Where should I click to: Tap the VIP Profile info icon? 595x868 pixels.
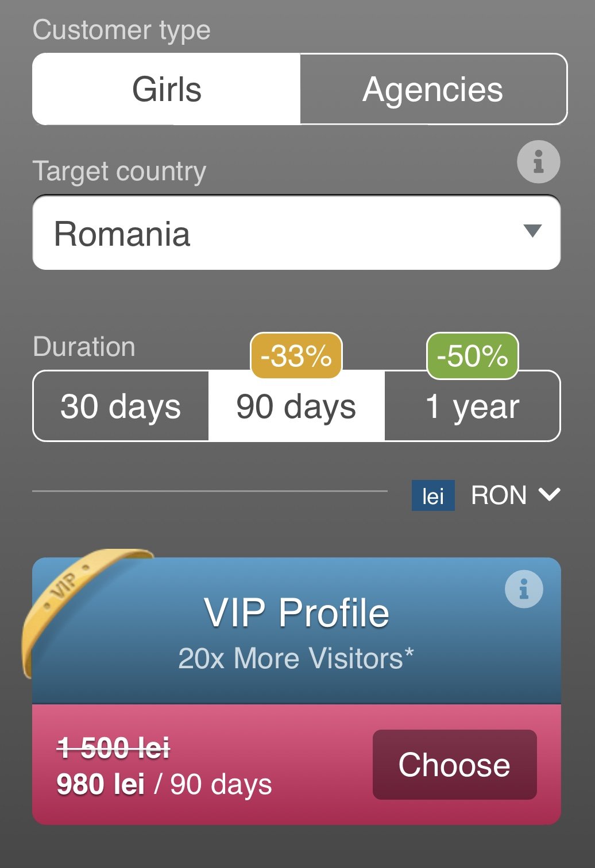[524, 589]
